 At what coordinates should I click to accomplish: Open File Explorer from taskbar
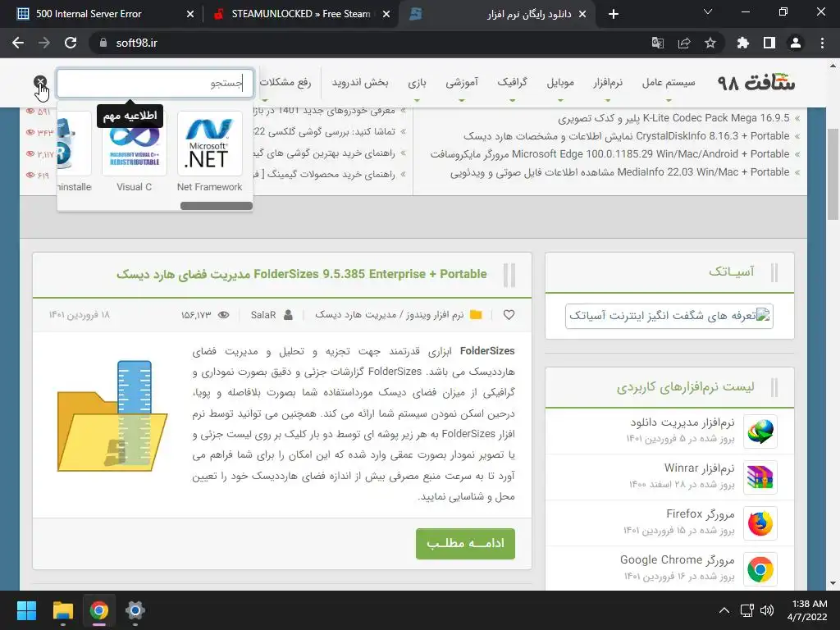62,610
